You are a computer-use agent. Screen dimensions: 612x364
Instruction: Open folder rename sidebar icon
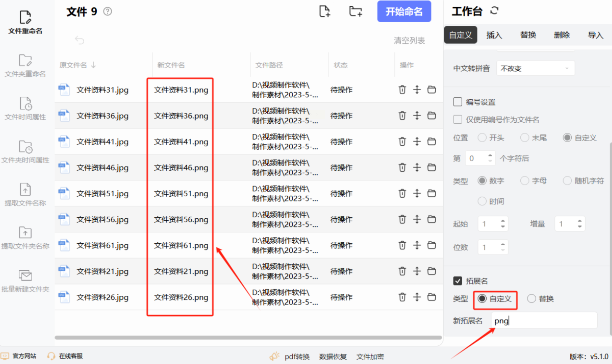(25, 61)
